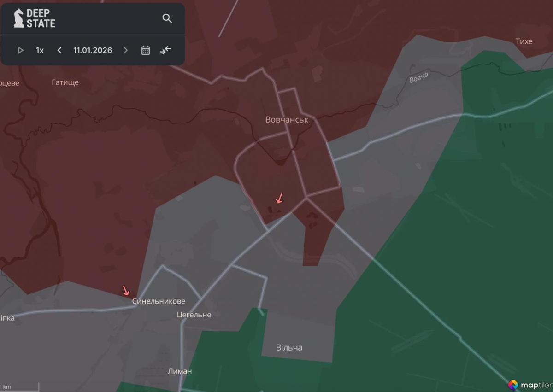Click the Вовча river label
Screen dimensions: 553x392
pos(419,77)
